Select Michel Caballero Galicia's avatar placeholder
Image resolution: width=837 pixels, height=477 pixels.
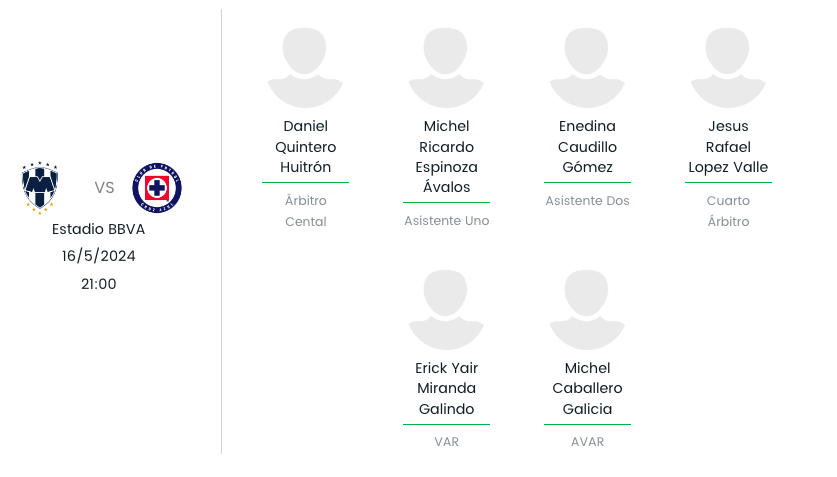[587, 310]
